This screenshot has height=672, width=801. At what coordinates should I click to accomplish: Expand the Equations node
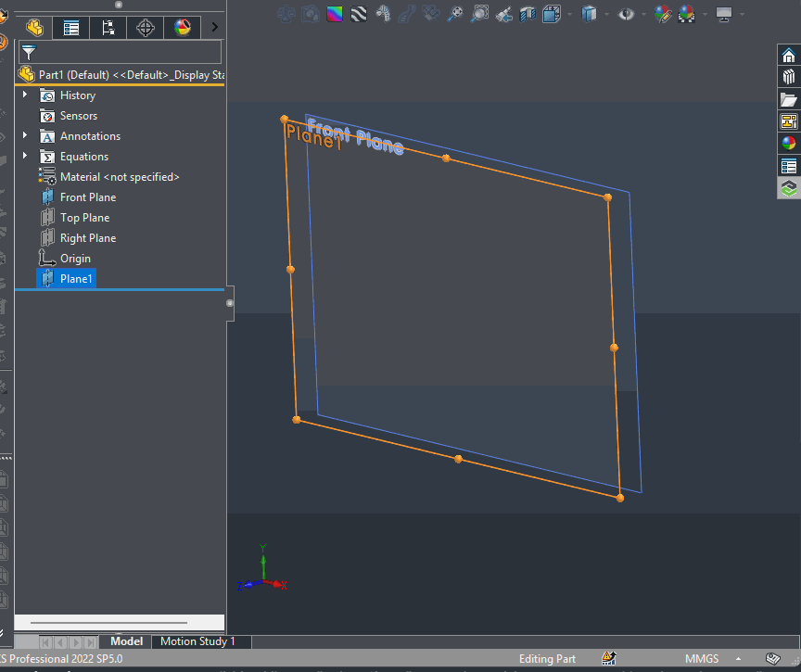point(25,157)
